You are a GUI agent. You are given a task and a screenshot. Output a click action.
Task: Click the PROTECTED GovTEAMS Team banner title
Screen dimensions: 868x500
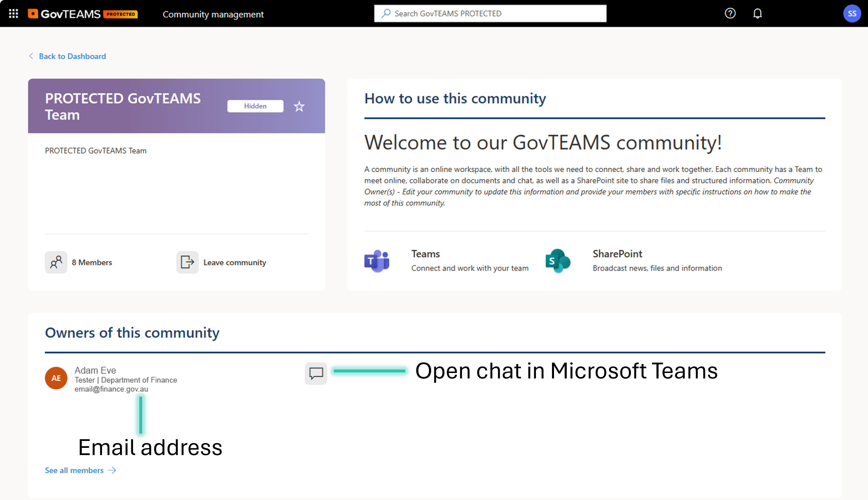pos(123,107)
